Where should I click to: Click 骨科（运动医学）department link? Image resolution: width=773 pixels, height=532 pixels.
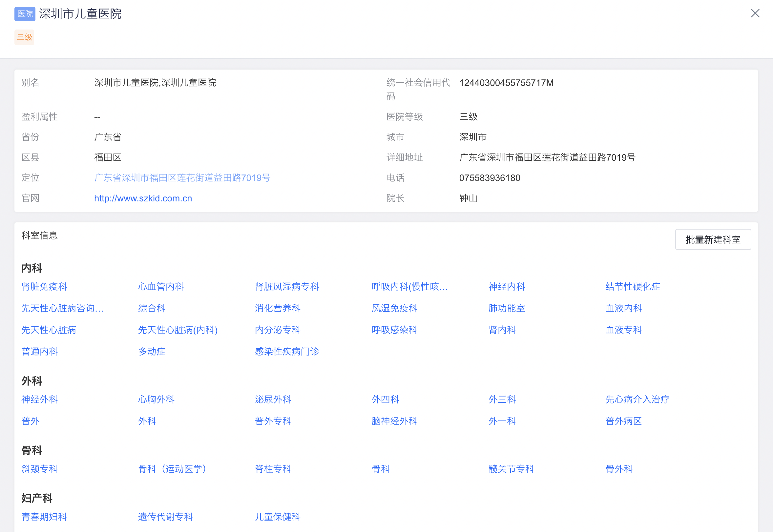coord(172,469)
